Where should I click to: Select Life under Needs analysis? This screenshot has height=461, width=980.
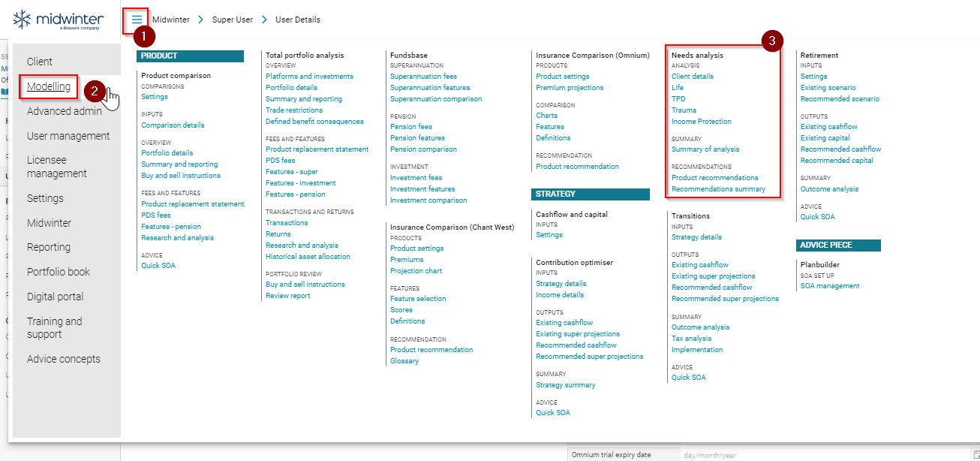678,88
